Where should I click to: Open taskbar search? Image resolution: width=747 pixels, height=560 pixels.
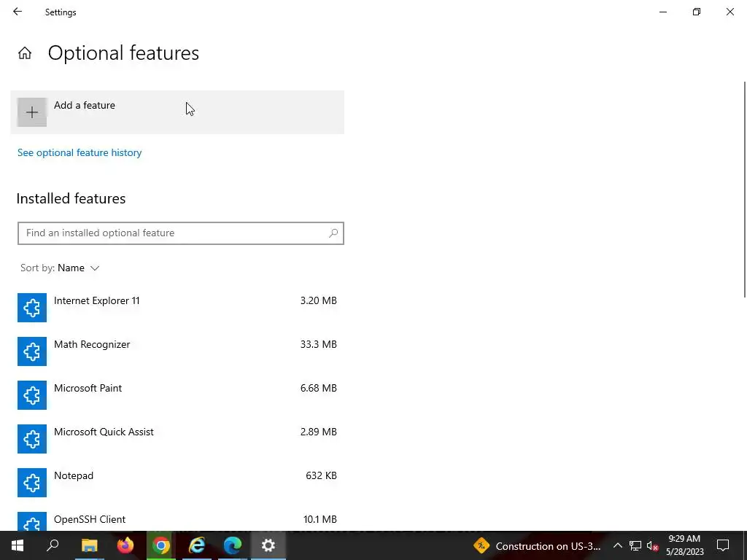[x=53, y=545]
